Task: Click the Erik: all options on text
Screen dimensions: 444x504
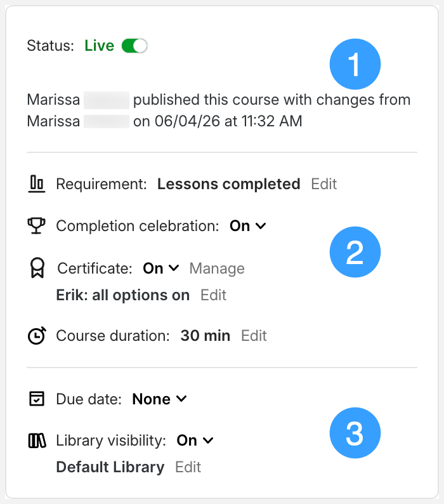Action: pyautogui.click(x=122, y=295)
